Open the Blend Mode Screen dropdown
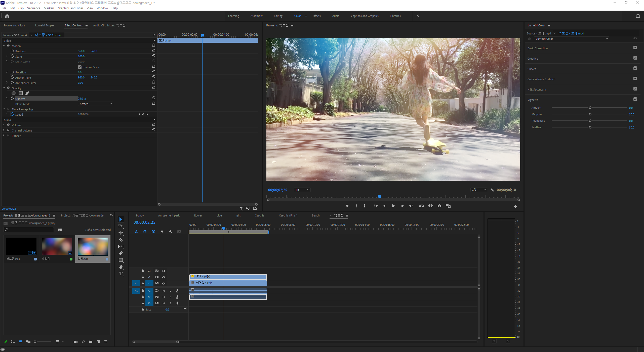The height and width of the screenshot is (352, 644). tap(96, 104)
